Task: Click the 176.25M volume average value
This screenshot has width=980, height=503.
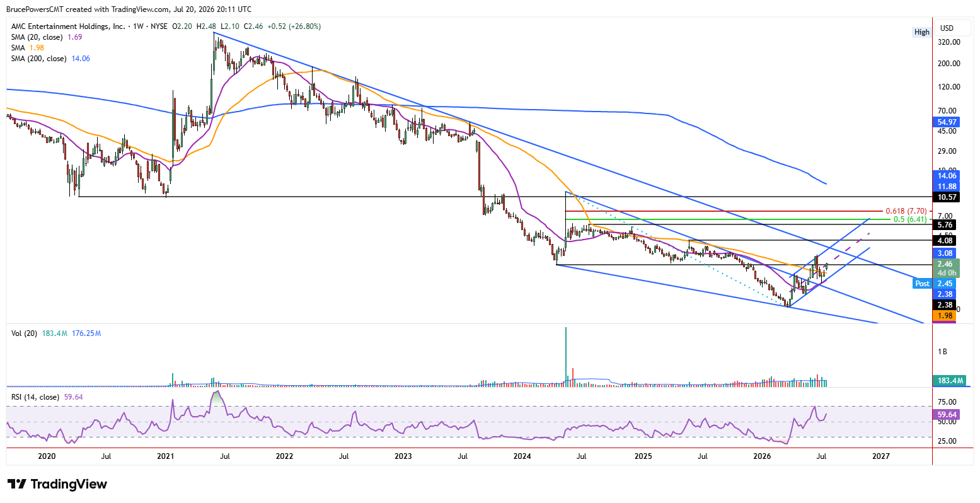Action: coord(86,333)
